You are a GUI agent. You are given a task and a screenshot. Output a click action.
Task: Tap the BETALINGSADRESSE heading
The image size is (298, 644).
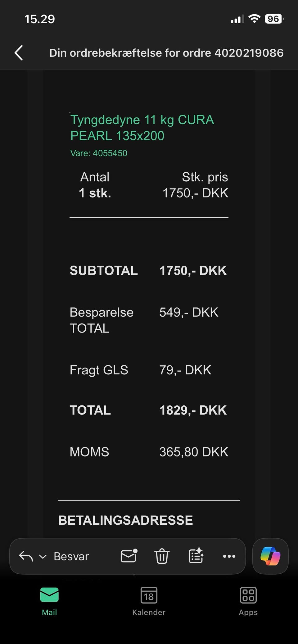125,520
